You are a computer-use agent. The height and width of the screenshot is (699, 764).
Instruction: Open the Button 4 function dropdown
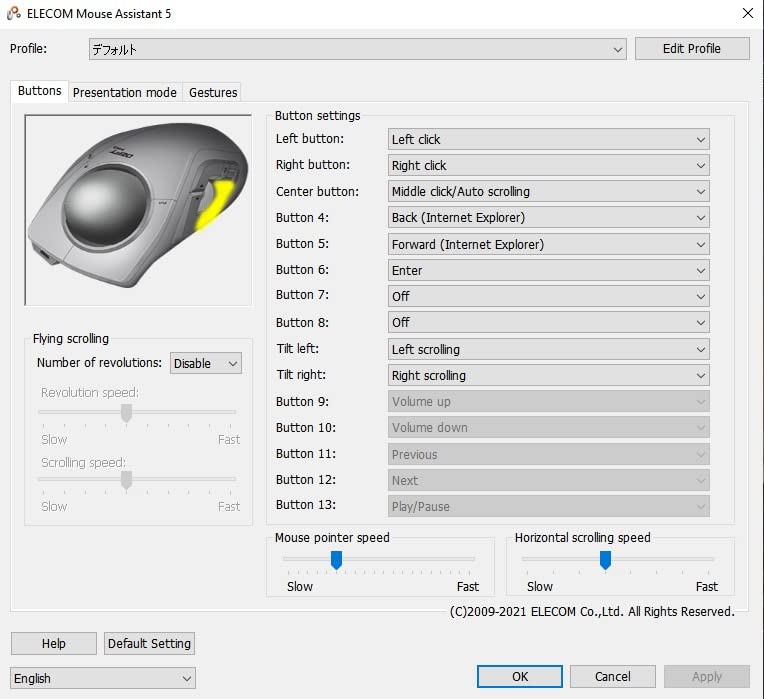[x=549, y=218]
